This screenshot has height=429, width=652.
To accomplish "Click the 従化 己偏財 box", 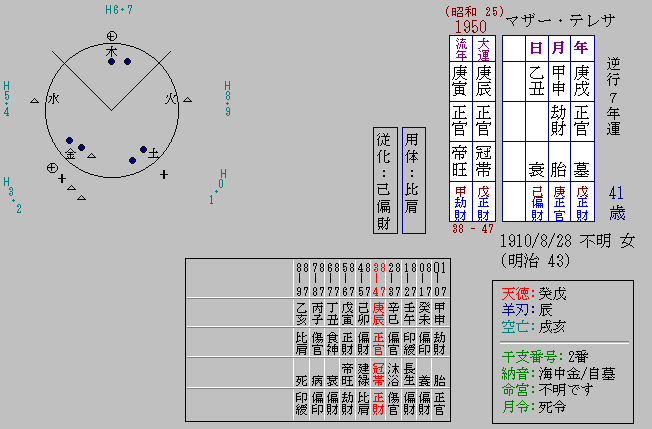I will point(383,180).
